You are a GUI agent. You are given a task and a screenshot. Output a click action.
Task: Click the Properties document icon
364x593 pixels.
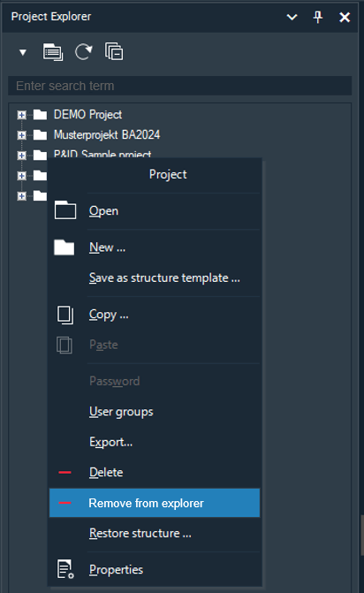[65, 569]
